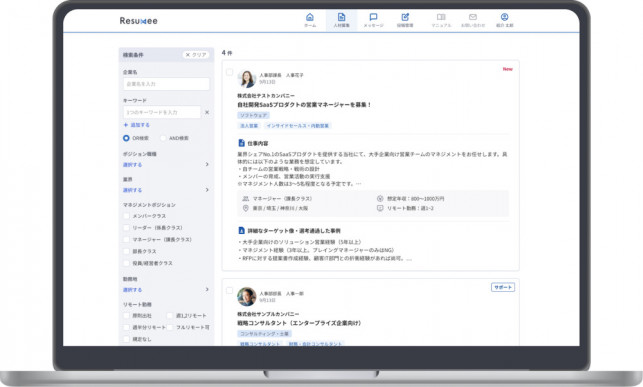Viewport: 643px width, 387px height.
Task: Check the 役員/経営者クラス checkbox
Action: click(126, 263)
